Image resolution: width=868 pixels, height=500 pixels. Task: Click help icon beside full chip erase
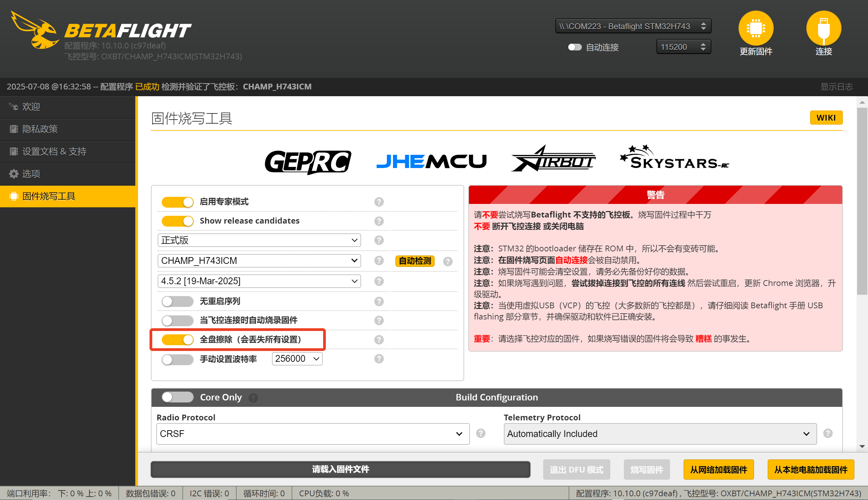[379, 340]
